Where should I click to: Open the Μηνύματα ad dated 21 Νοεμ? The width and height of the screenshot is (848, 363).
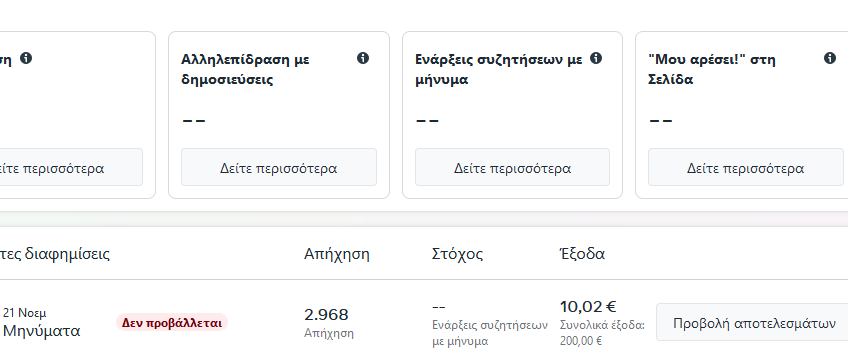click(x=41, y=330)
